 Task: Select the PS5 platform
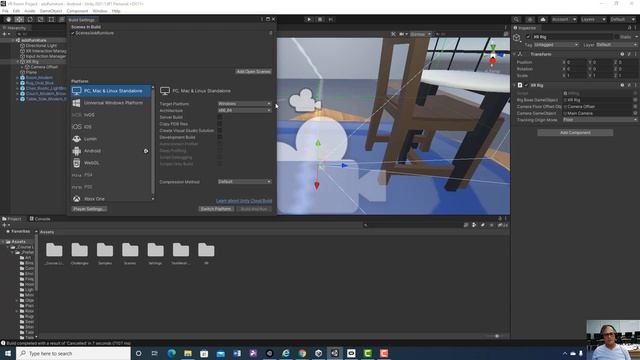(x=111, y=187)
